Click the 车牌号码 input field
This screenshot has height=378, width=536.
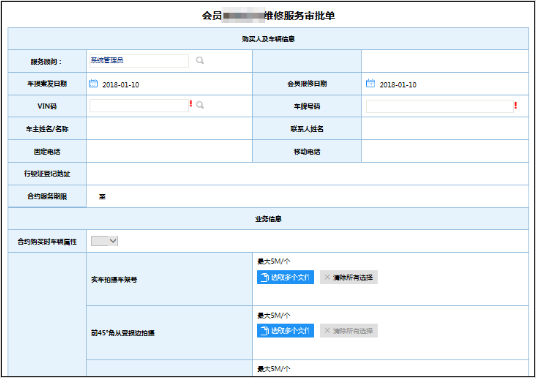pos(440,106)
